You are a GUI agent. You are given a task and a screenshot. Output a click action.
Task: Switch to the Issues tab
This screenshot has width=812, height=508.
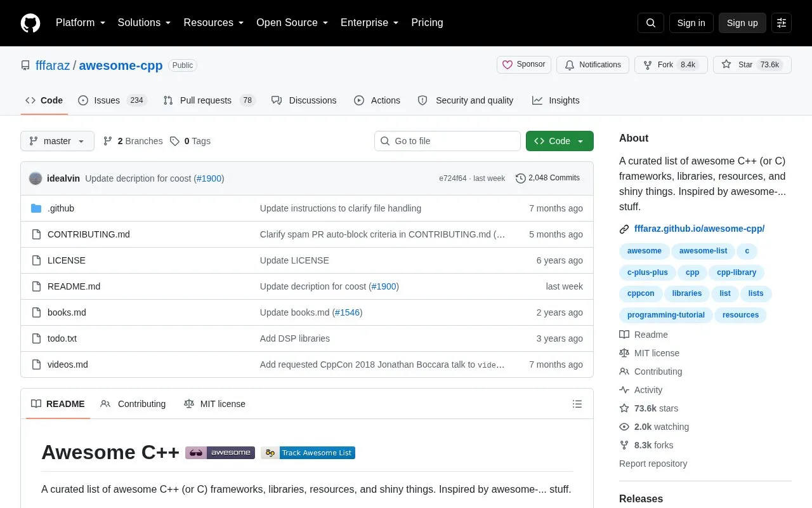pyautogui.click(x=112, y=100)
